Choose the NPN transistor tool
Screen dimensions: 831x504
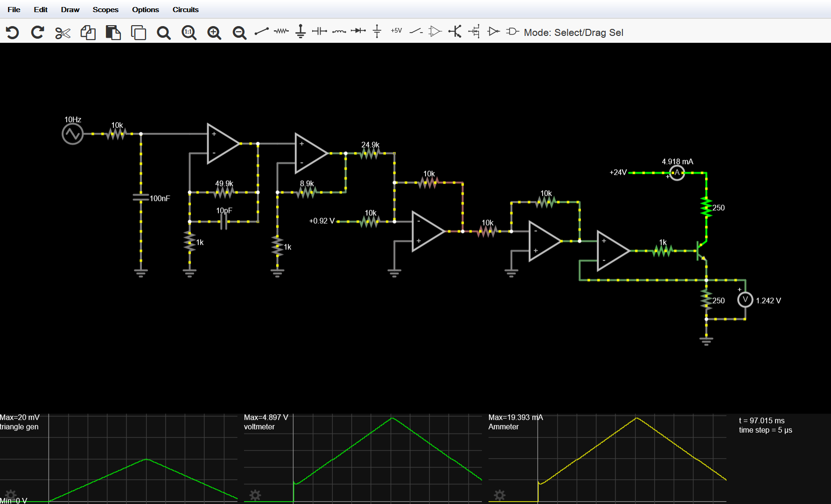[455, 32]
